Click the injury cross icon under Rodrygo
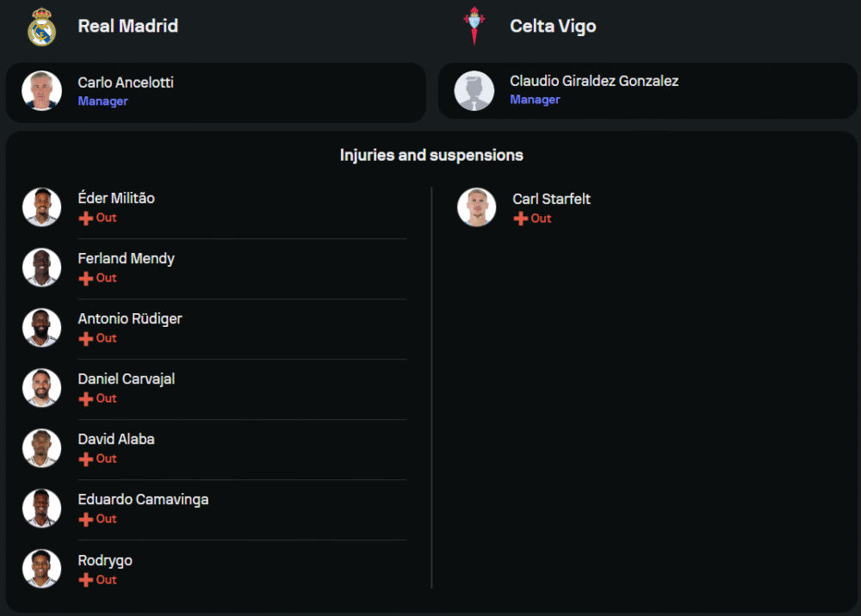The image size is (861, 616). pos(85,581)
